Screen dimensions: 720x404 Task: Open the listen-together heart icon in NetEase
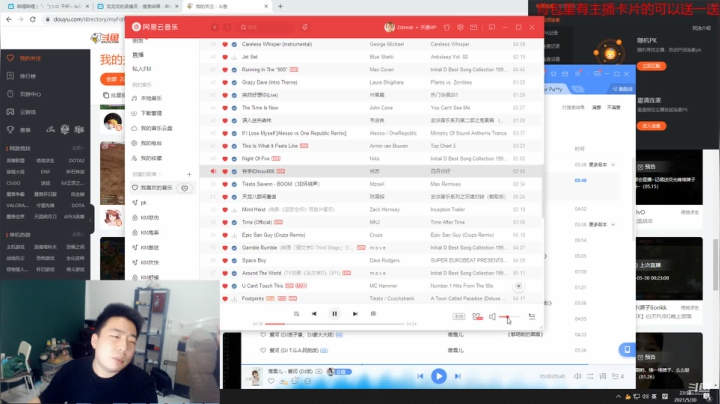(477, 317)
